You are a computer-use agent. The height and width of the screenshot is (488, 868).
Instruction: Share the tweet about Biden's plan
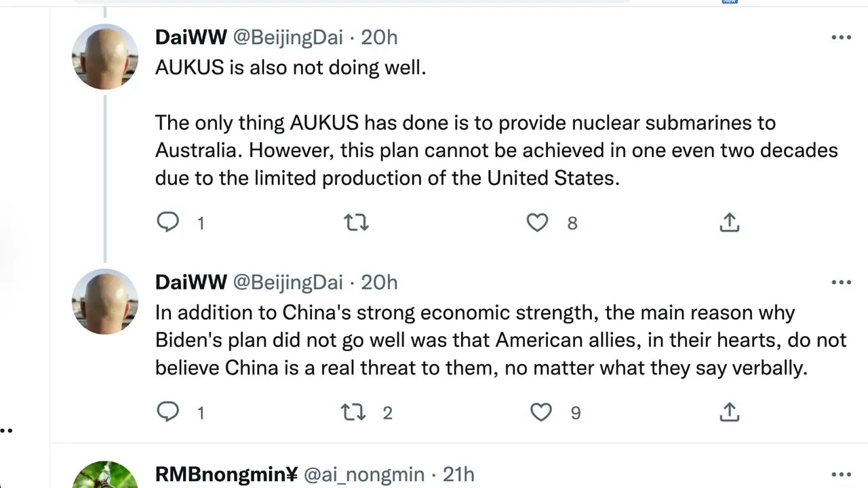[729, 412]
